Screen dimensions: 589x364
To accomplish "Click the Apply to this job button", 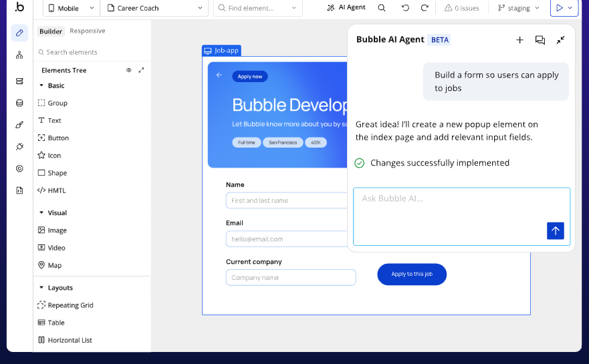I will click(411, 275).
